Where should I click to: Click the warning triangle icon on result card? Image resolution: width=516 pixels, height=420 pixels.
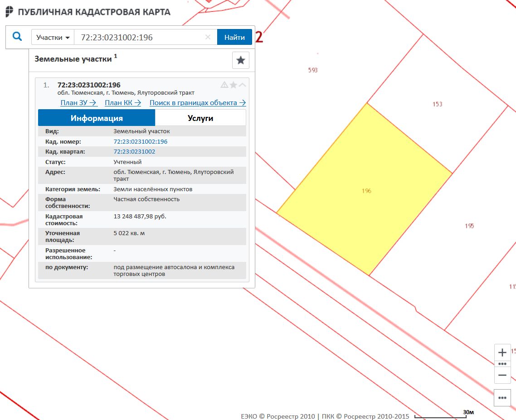[224, 85]
